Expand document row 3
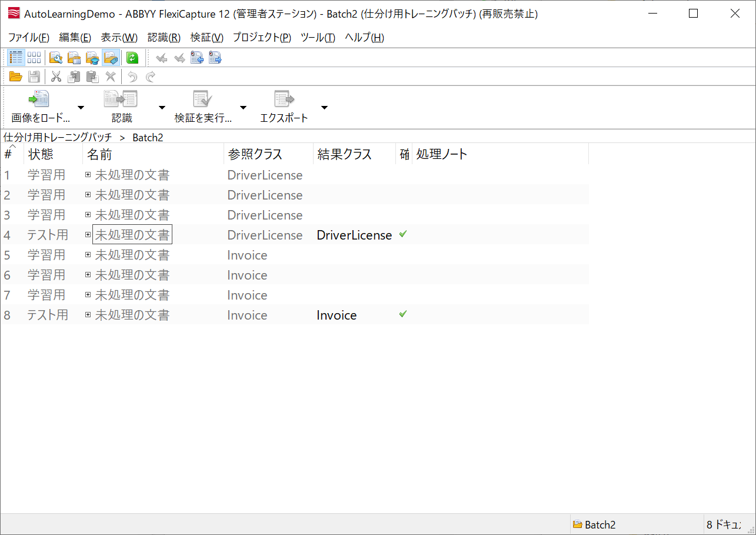756x535 pixels. pos(88,215)
